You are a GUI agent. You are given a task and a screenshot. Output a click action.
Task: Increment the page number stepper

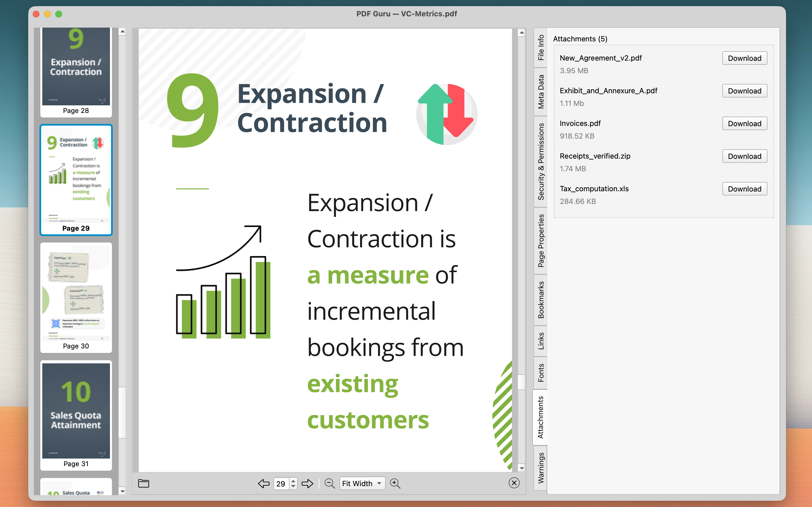pos(293,481)
